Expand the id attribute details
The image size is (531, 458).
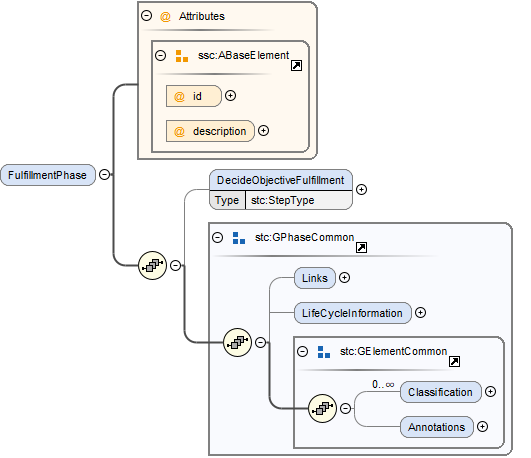pos(231,96)
